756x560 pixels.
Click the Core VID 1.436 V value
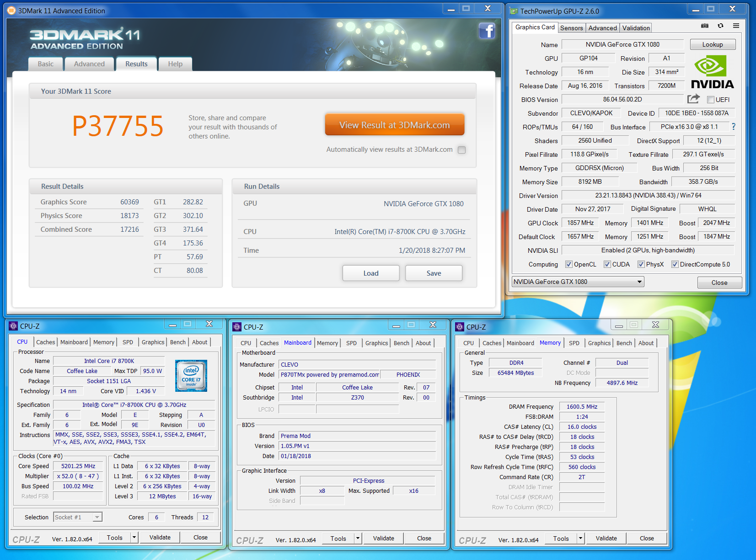click(x=146, y=391)
